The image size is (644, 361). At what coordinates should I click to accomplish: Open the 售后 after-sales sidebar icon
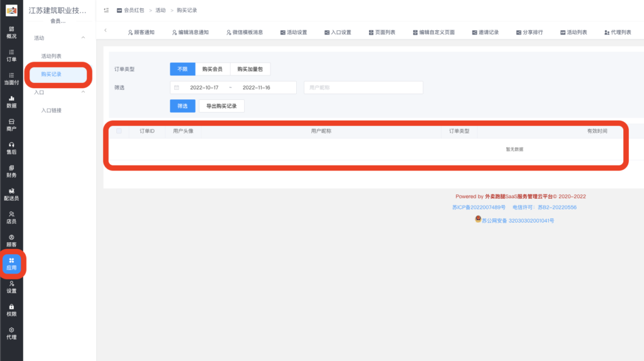click(x=11, y=148)
